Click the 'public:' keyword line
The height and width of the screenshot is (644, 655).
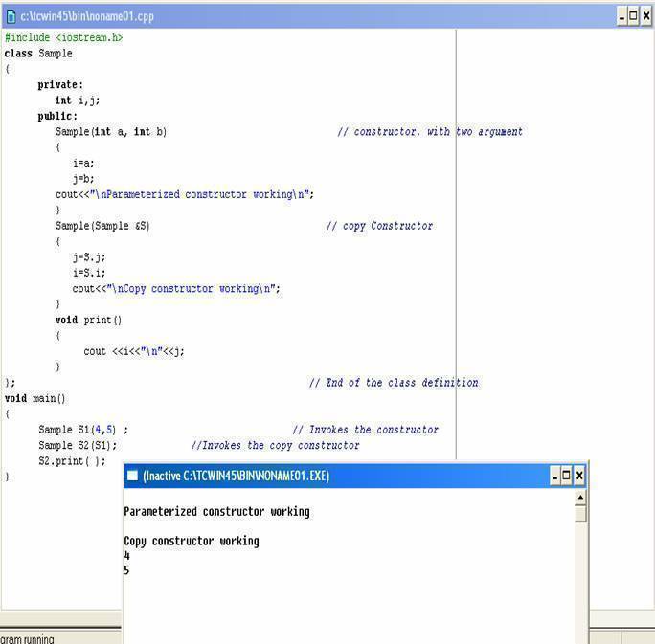[57, 116]
